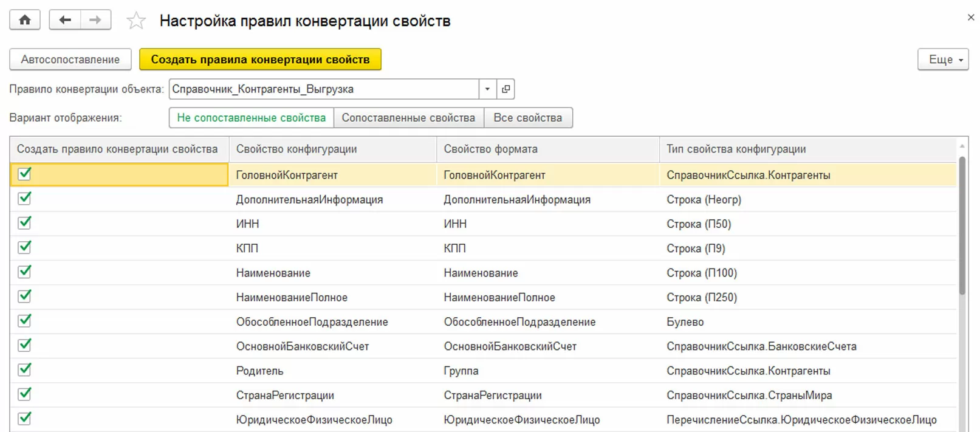Select the type cell reading Строка (П100)
Viewport: 980px width, 432px height.
point(808,273)
